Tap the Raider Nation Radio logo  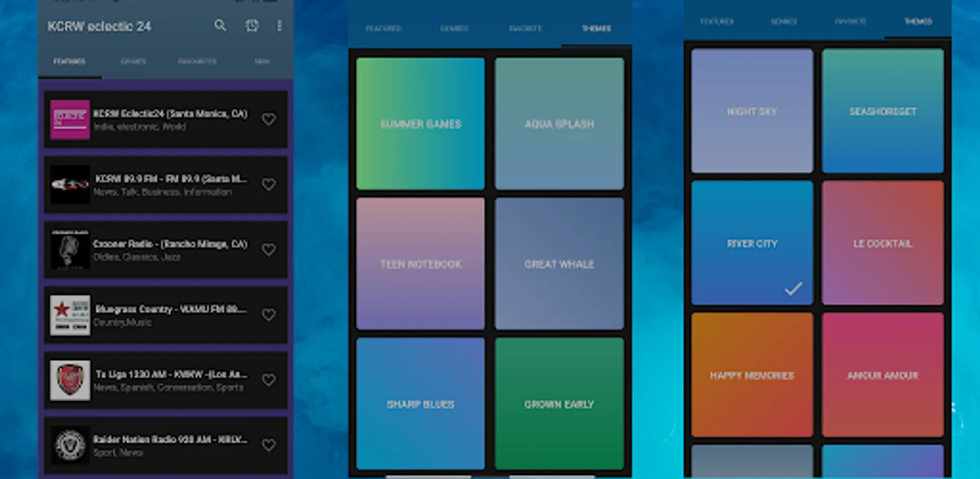coord(70,445)
